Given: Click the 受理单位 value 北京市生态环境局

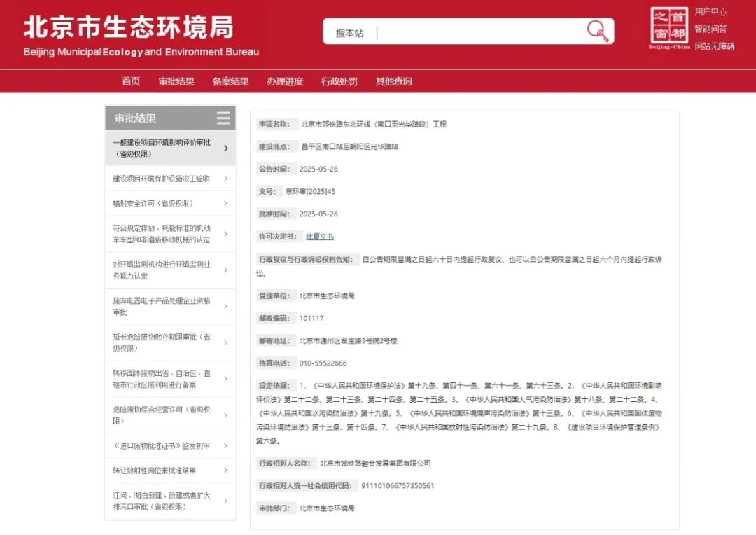Looking at the screenshot, I should 327,296.
